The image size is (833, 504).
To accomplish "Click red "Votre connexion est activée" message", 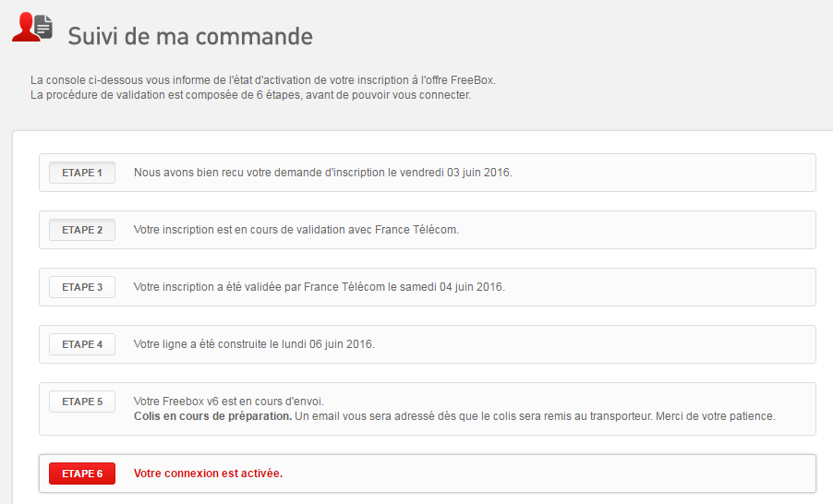I will pyautogui.click(x=208, y=474).
